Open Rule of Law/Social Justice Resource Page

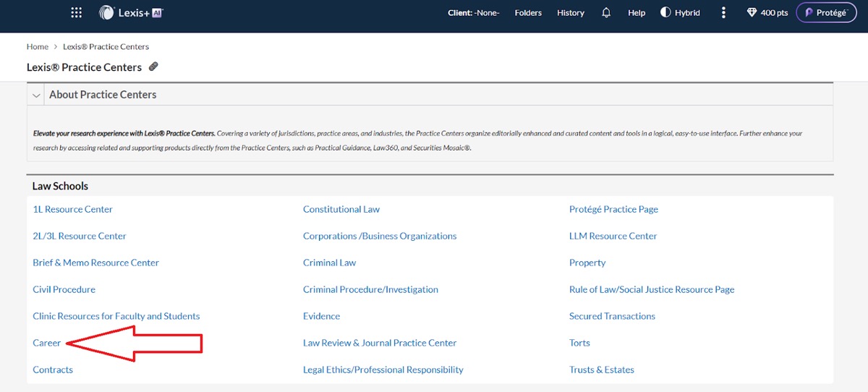coord(652,289)
